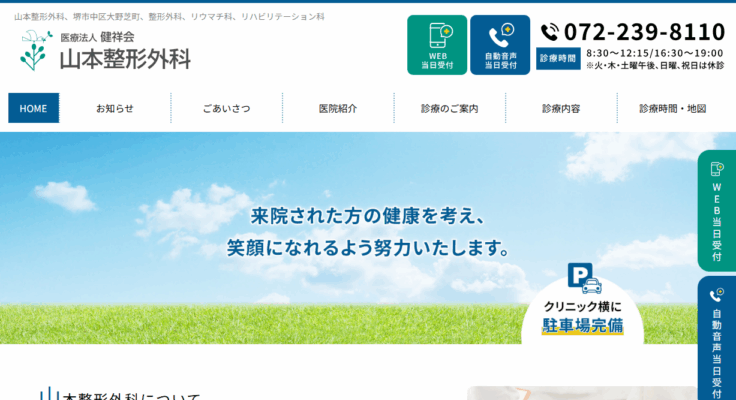736x400 pixels.
Task: Open the blue 自動音声当日受付 header button
Action: pos(500,45)
